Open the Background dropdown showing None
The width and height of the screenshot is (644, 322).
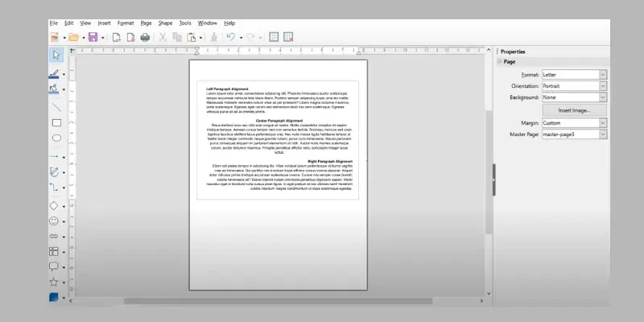click(574, 97)
